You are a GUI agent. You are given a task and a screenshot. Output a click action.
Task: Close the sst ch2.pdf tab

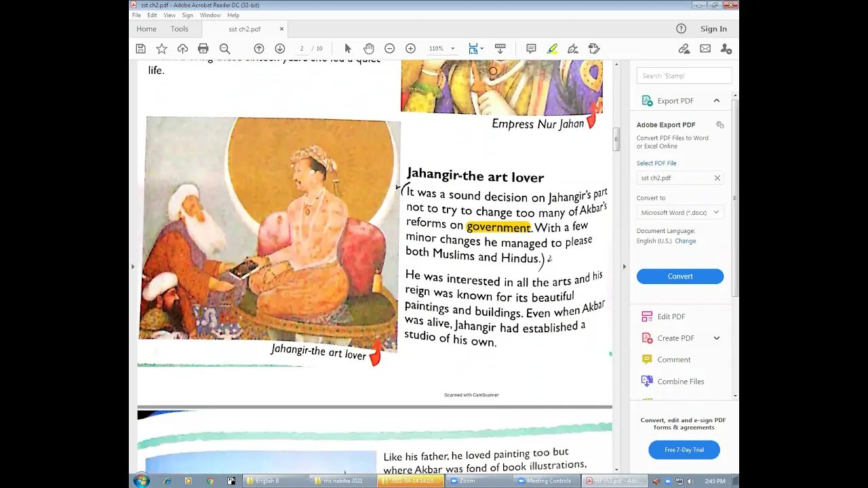(281, 29)
